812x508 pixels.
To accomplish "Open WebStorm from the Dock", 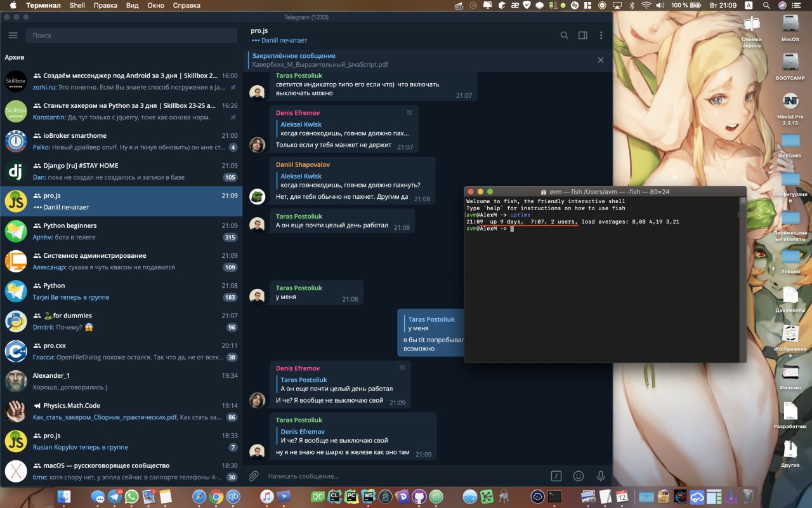I will (x=368, y=497).
